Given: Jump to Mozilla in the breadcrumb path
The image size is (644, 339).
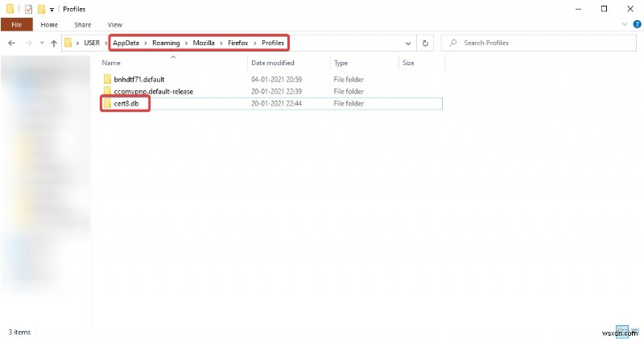Looking at the screenshot, I should click(x=206, y=43).
